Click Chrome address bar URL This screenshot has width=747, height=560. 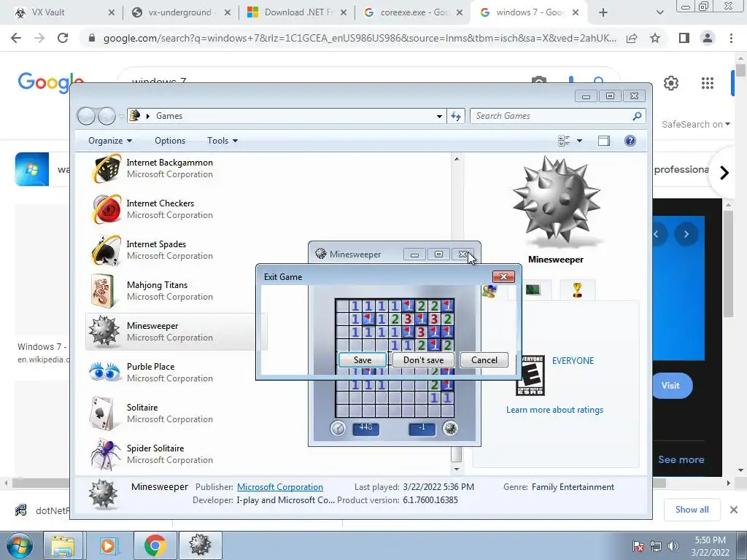click(x=360, y=38)
